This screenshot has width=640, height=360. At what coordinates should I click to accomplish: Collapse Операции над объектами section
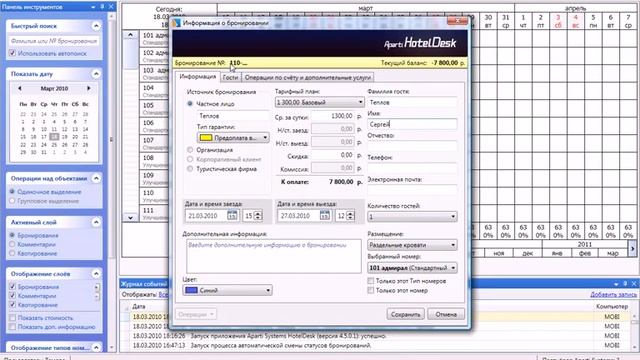click(x=96, y=178)
